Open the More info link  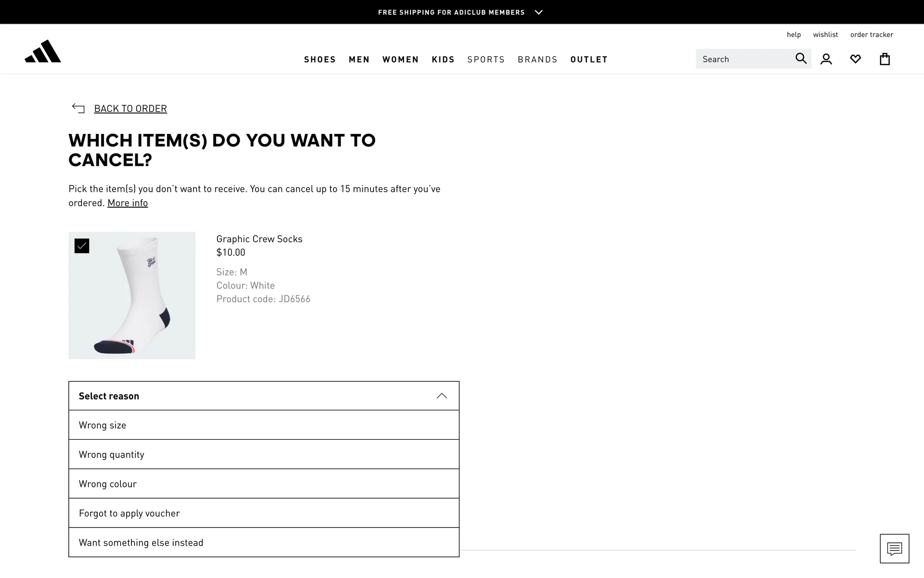(x=128, y=203)
